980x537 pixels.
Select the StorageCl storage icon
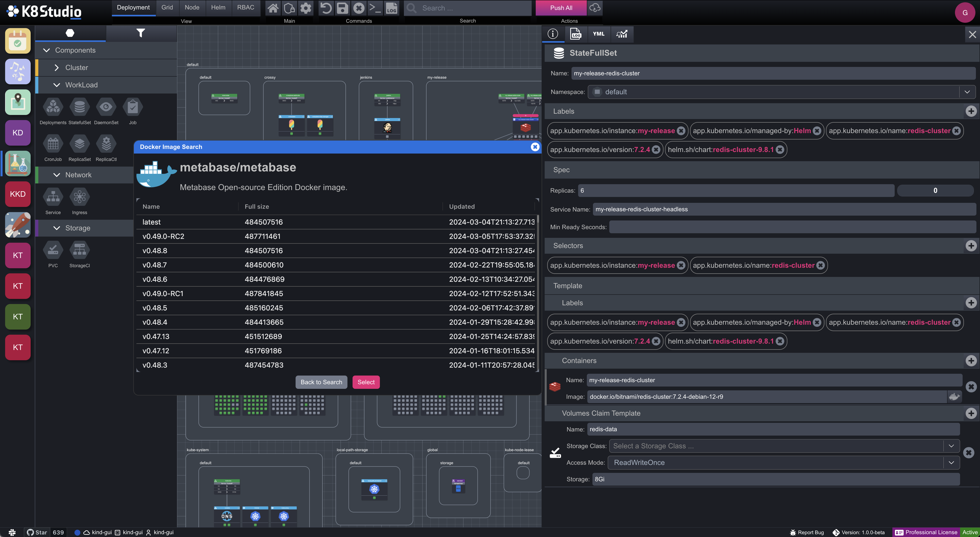pos(79,250)
